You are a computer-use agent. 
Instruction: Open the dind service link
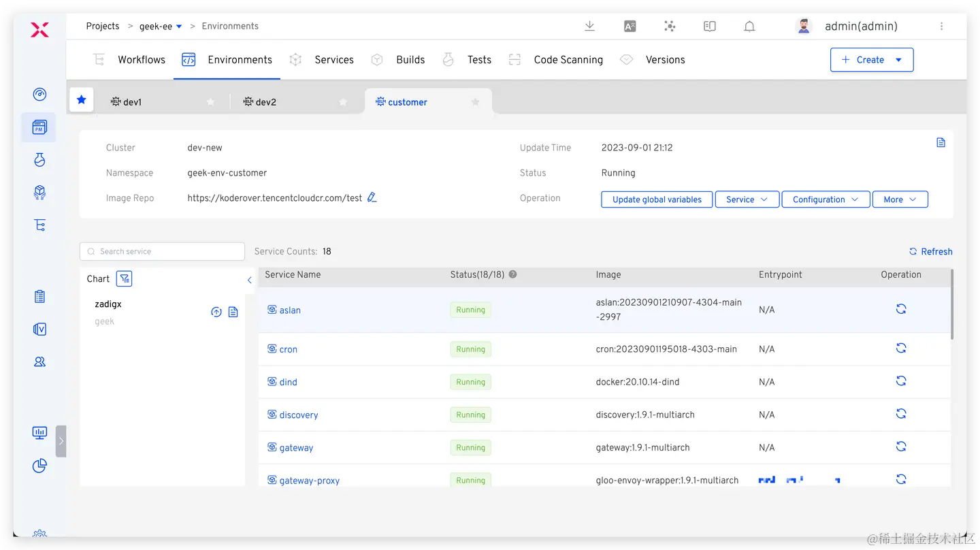tap(289, 382)
